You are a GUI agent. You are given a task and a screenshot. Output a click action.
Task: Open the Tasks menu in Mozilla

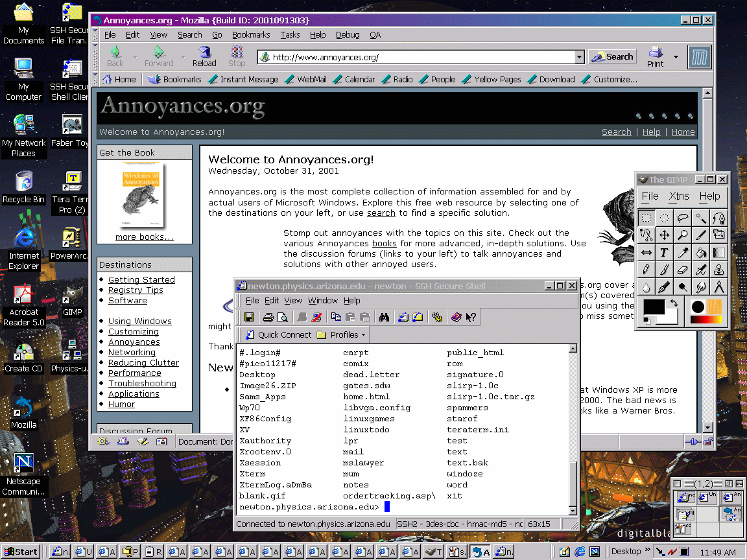[290, 35]
